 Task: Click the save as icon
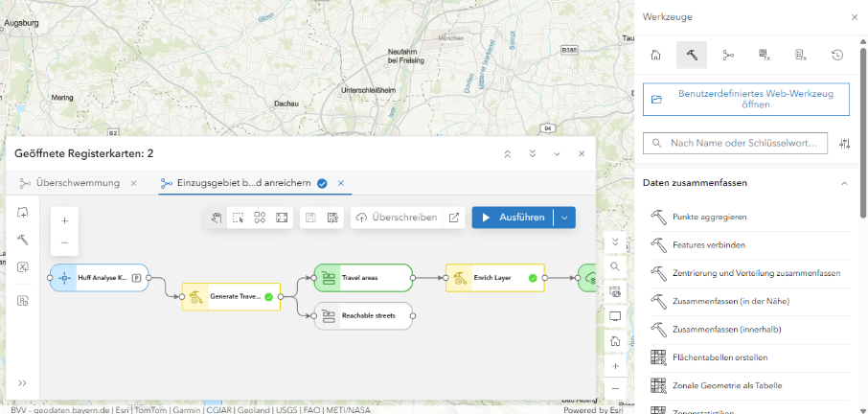pyautogui.click(x=332, y=218)
